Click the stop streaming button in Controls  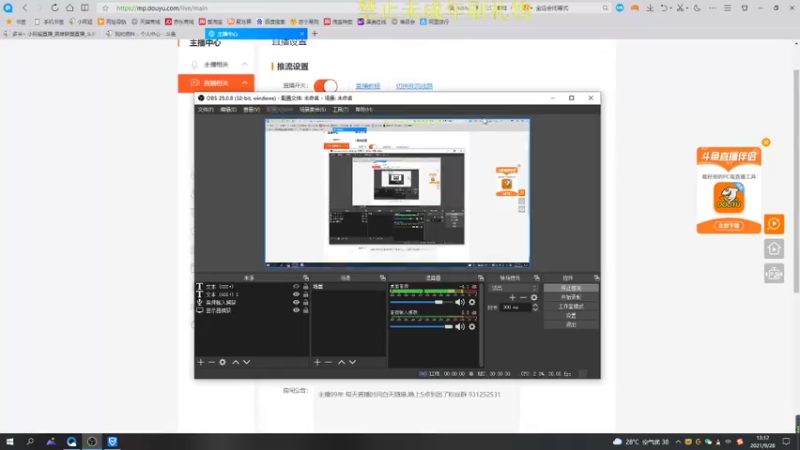click(571, 288)
